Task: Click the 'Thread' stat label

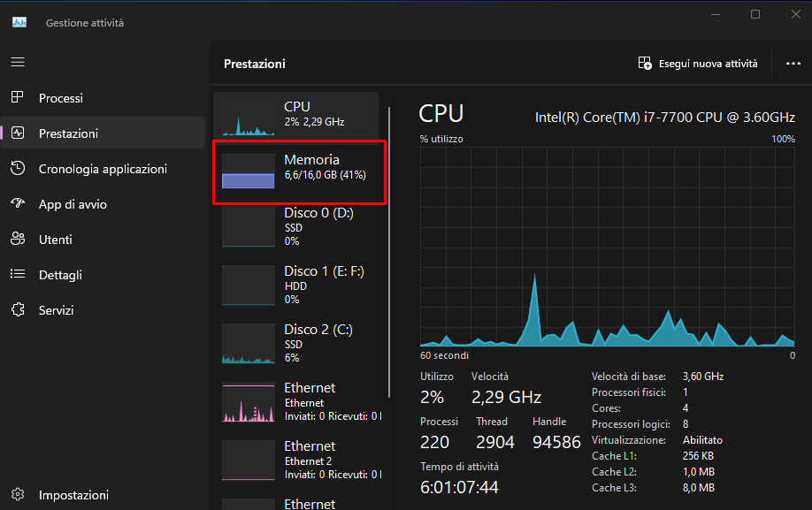Action: coord(492,422)
